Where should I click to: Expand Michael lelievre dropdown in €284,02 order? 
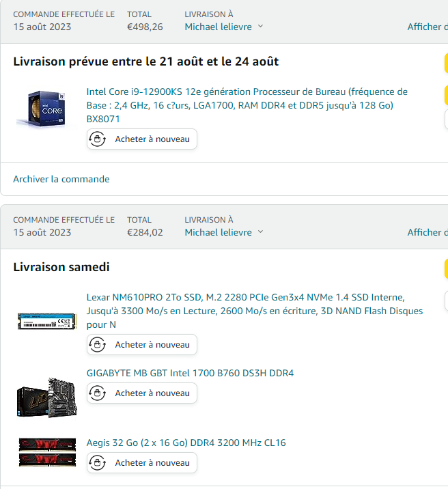tap(224, 232)
